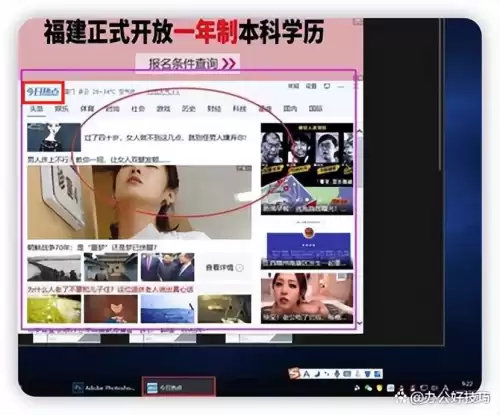Select the 历史 tab

[x=189, y=109]
